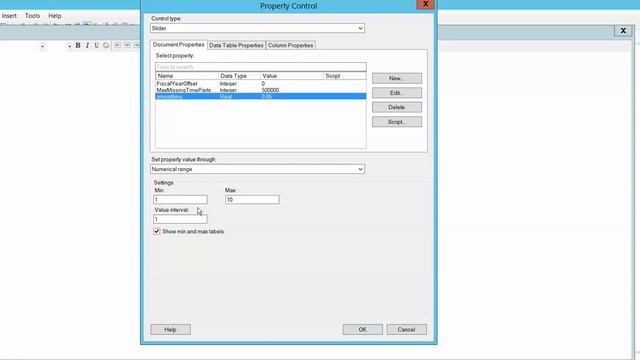
Task: Switch to Column Properties tab
Action: point(291,45)
